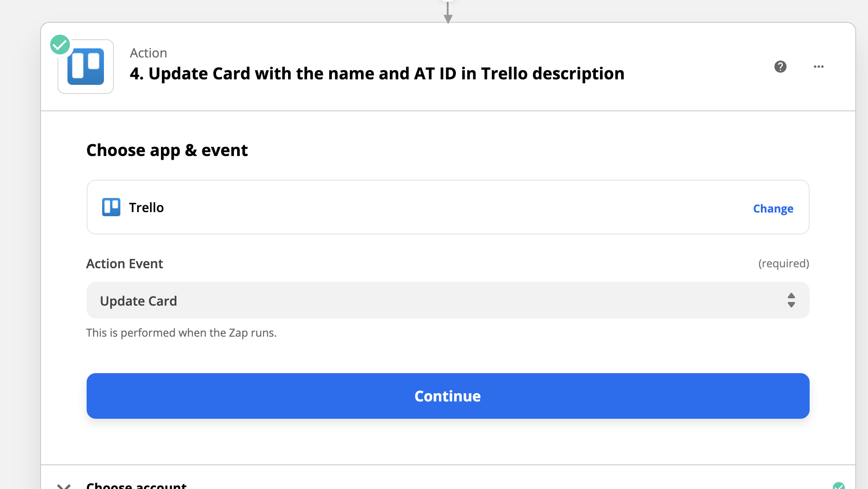This screenshot has height=489, width=868.
Task: Open the help question mark icon
Action: [780, 67]
